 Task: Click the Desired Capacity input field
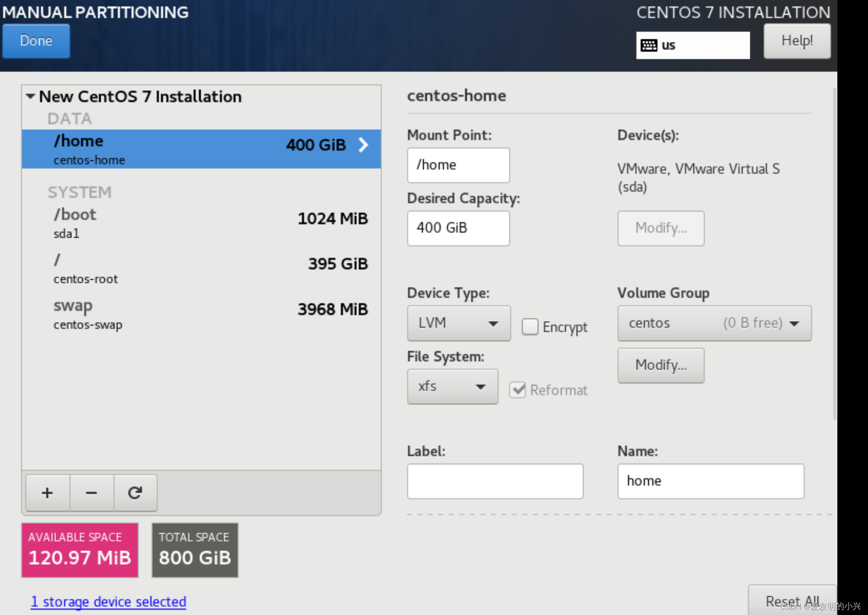(x=458, y=228)
